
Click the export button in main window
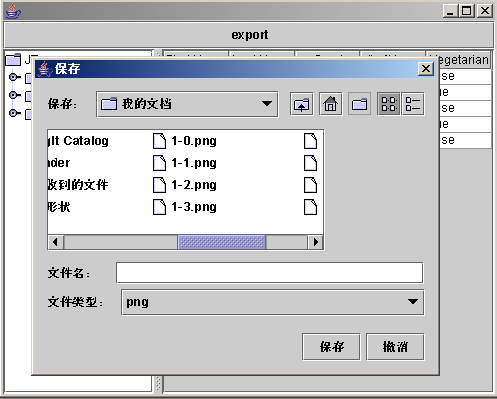(x=249, y=35)
